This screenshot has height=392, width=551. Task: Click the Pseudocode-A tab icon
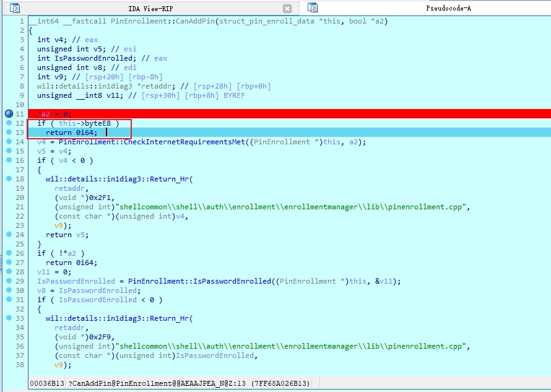pyautogui.click(x=313, y=7)
